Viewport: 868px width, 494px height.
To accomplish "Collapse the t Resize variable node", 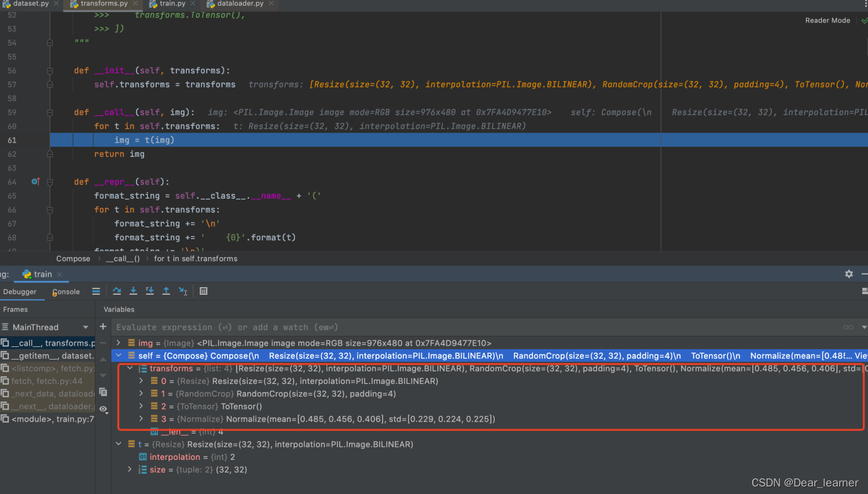I will click(119, 444).
